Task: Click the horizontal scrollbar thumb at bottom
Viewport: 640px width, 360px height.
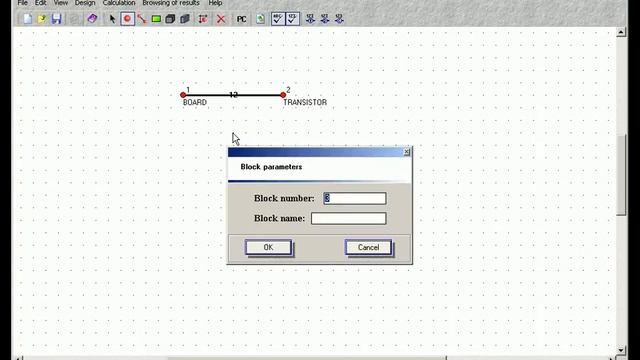Action: (x=307, y=358)
